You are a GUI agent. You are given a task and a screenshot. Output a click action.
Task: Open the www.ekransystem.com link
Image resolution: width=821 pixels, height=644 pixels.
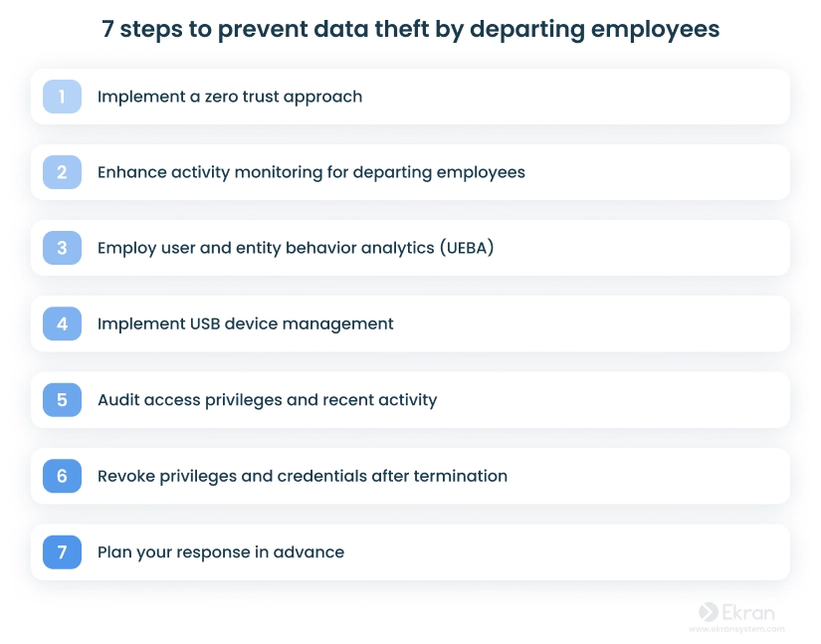(x=736, y=629)
